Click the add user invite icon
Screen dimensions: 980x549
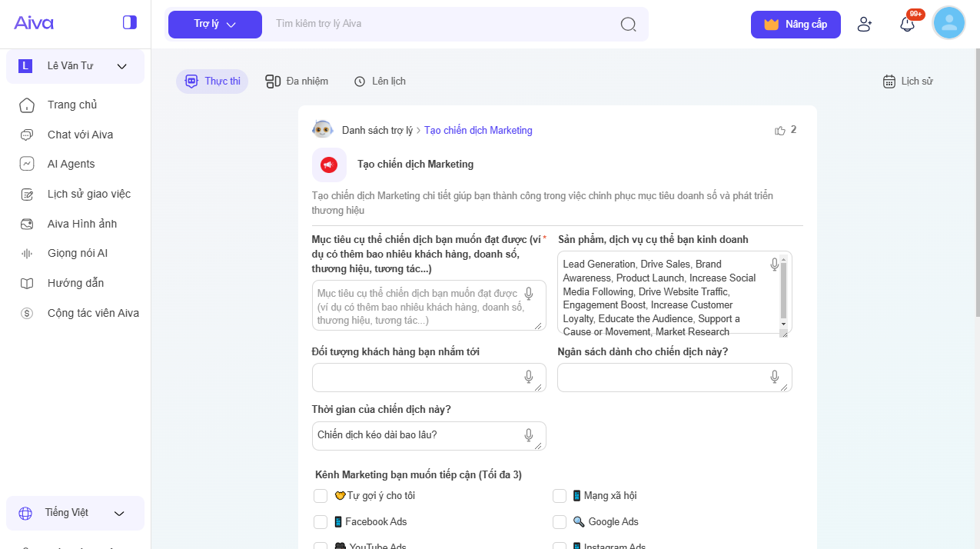tap(865, 24)
